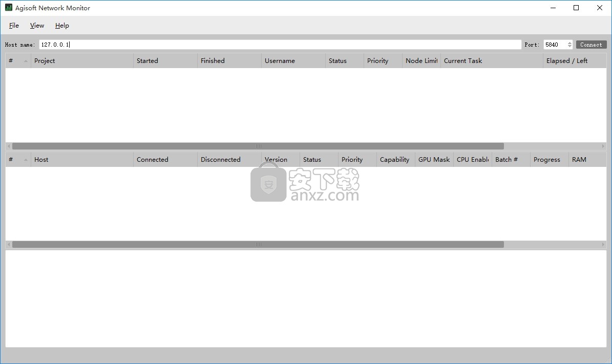Sort by the Host column header
Screen dimensions: 612x364
tap(82, 160)
